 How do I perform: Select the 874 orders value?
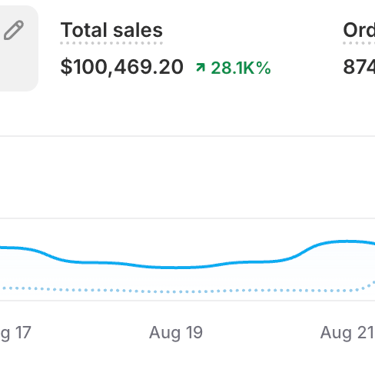click(359, 67)
